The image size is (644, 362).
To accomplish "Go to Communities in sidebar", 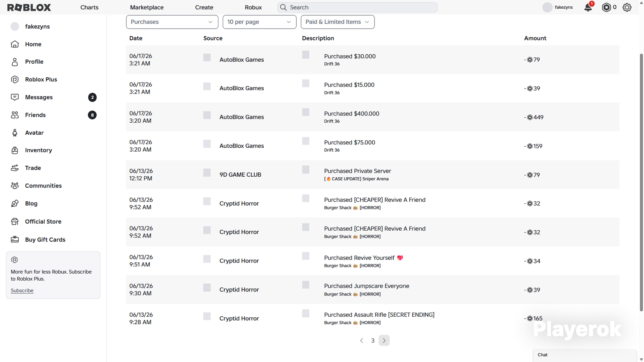I will [43, 186].
